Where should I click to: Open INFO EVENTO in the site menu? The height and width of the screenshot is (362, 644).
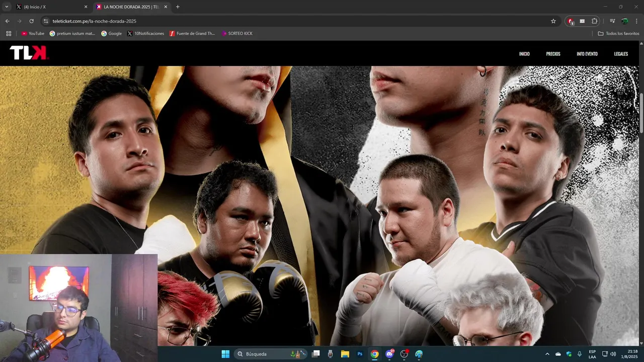pos(587,54)
